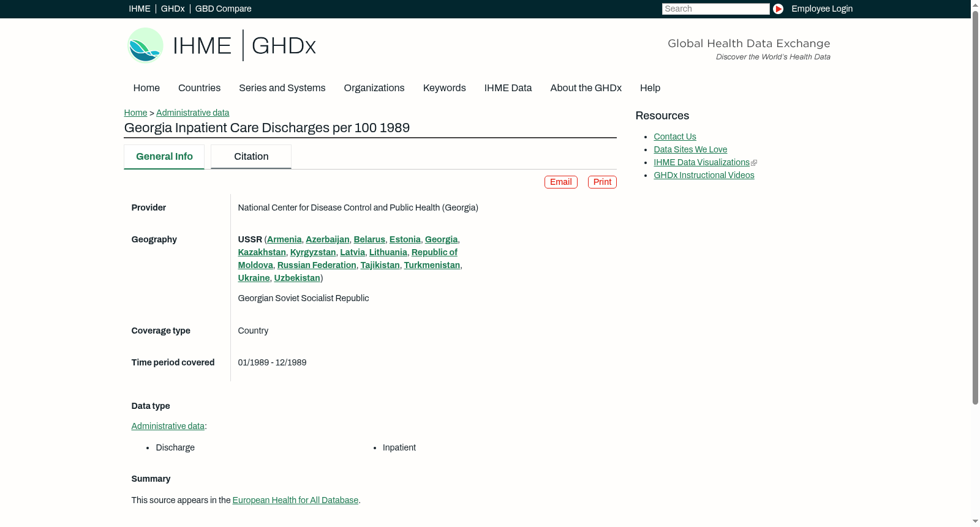Open the Russian Federation geography link

click(317, 266)
